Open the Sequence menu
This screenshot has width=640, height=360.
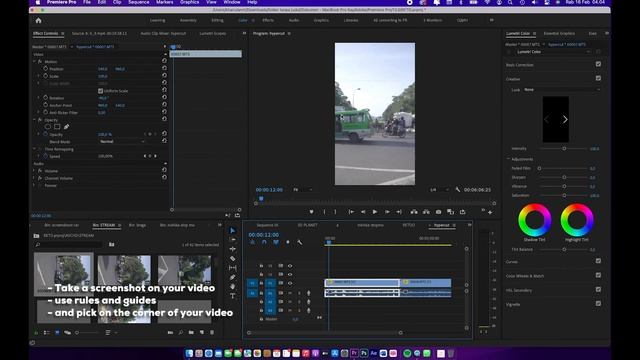[x=139, y=2]
